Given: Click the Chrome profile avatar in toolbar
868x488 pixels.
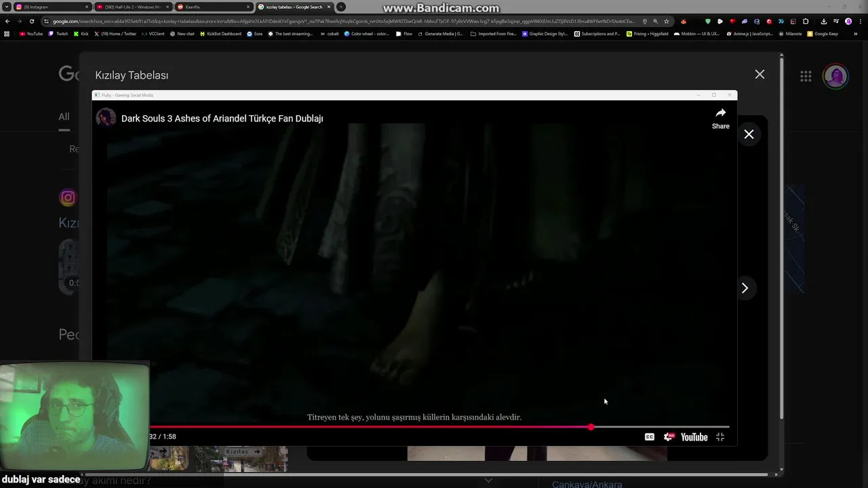Looking at the screenshot, I should point(848,21).
